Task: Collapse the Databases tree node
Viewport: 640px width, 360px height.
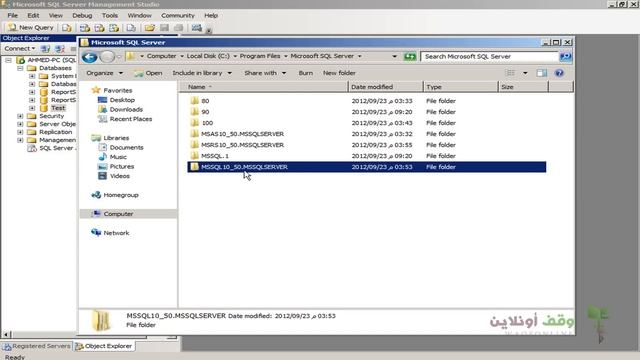Action: pyautogui.click(x=20, y=68)
